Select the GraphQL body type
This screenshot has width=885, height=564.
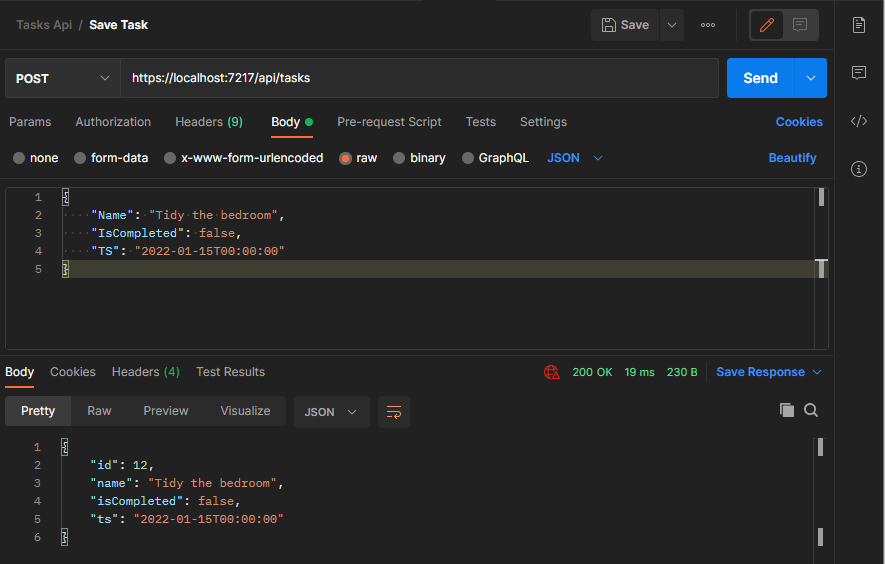(x=496, y=158)
